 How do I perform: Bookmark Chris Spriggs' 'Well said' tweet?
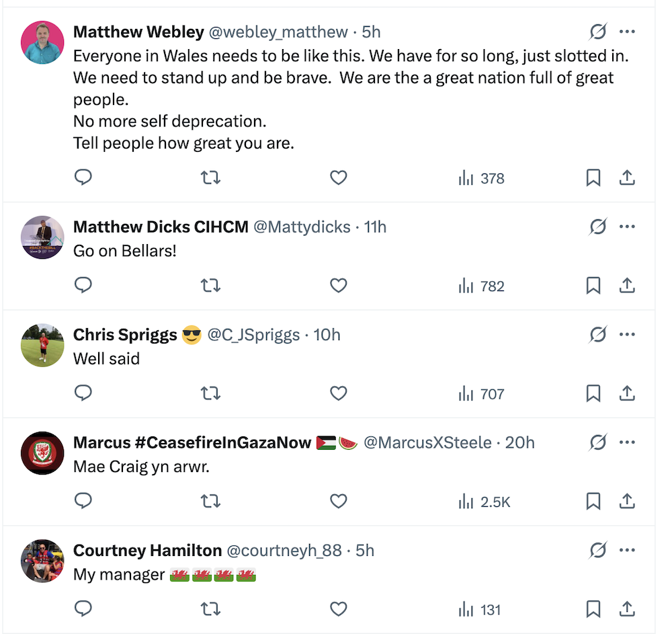[x=593, y=393]
